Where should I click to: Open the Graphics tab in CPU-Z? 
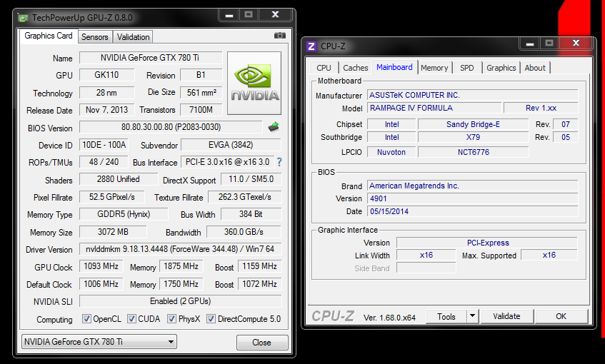click(501, 68)
